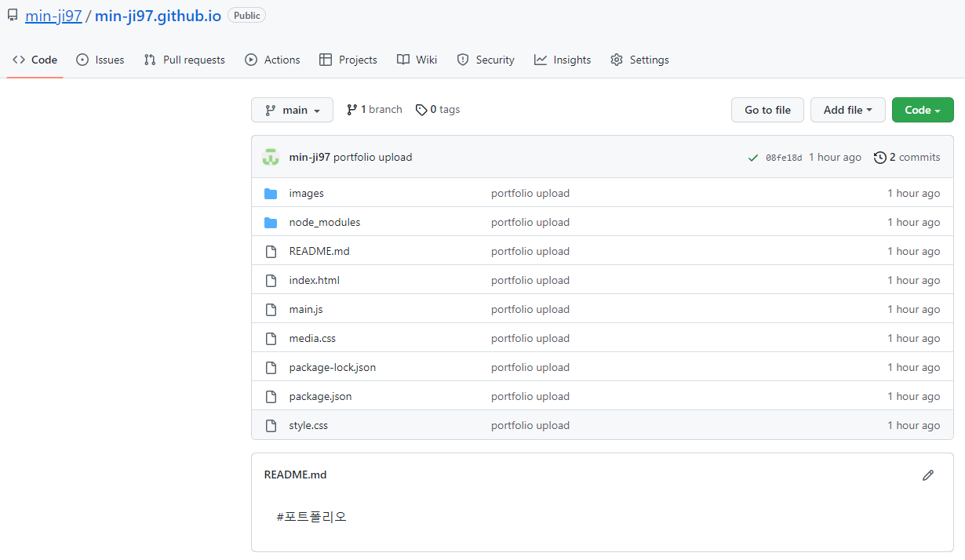Open commit hash 08fe18d
Image resolution: width=965 pixels, height=560 pixels.
pyautogui.click(x=784, y=158)
